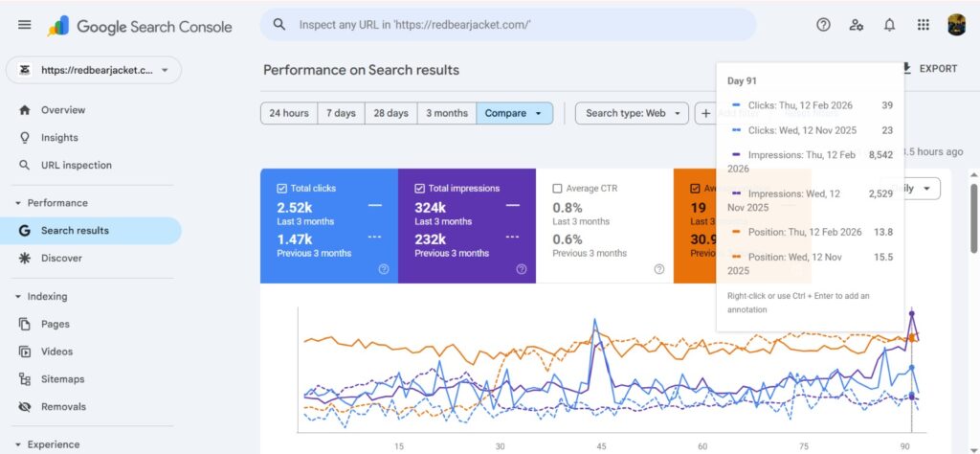Open the Search type: Web filter dropdown
The height and width of the screenshot is (454, 980).
tap(632, 113)
